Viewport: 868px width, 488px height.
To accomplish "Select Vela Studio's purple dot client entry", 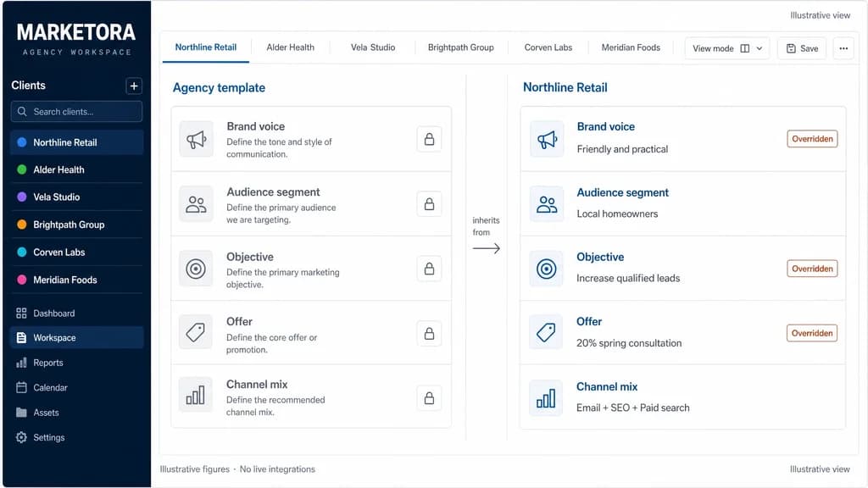I will pyautogui.click(x=76, y=197).
